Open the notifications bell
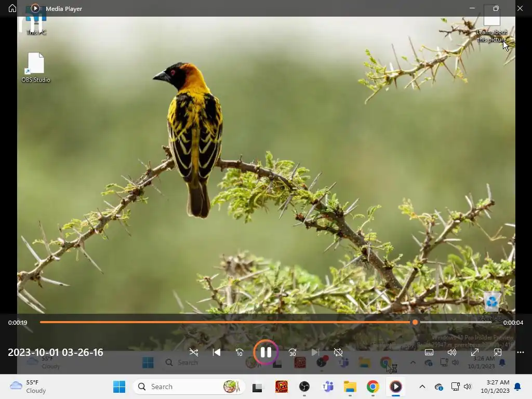Viewport: 532px width, 399px height. [x=518, y=387]
